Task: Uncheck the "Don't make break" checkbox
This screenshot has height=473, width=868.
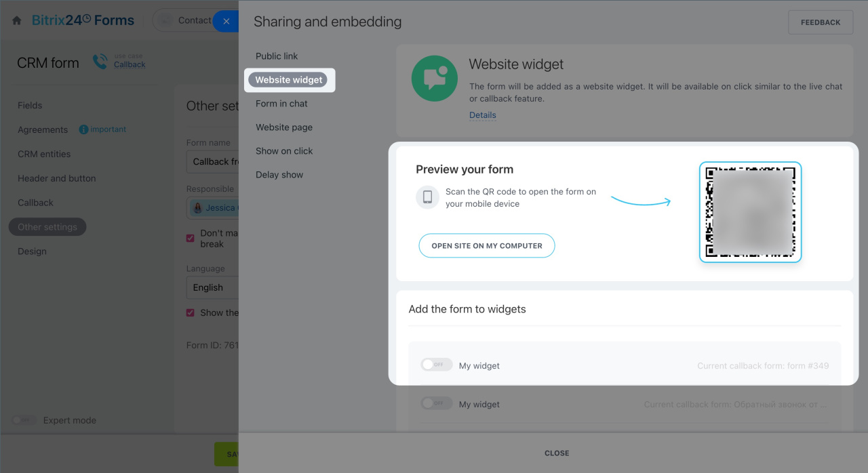Action: pos(191,238)
